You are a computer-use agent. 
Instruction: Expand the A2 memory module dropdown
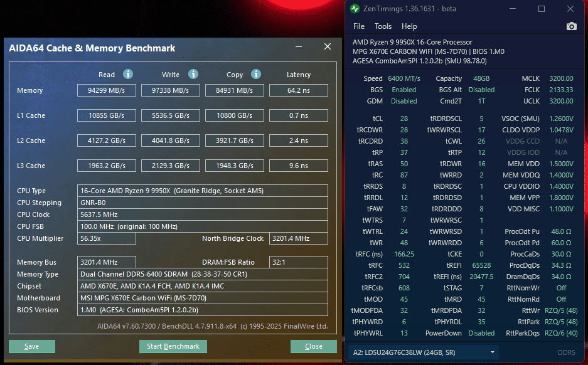424,352
